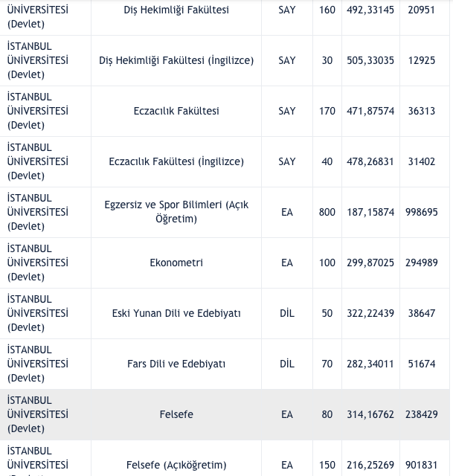
Task: Click quota value 50 for Eski Yunan Dili
Action: pos(327,313)
